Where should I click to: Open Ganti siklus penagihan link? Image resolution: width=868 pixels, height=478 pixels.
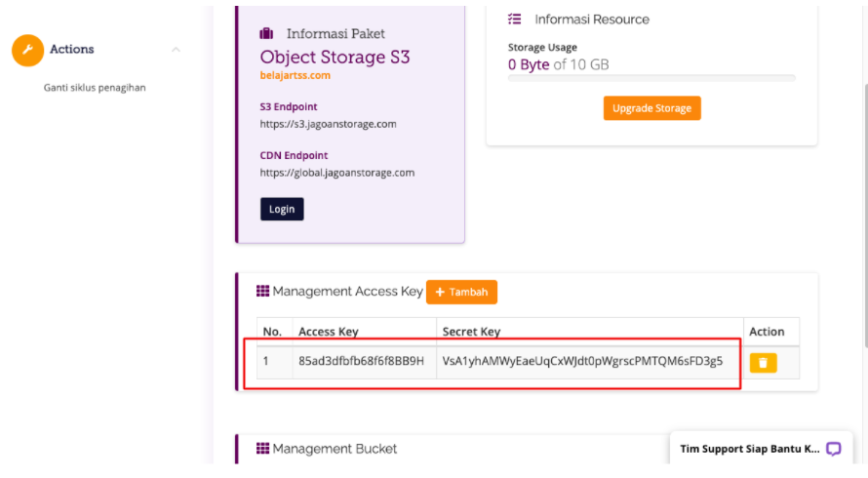(95, 88)
